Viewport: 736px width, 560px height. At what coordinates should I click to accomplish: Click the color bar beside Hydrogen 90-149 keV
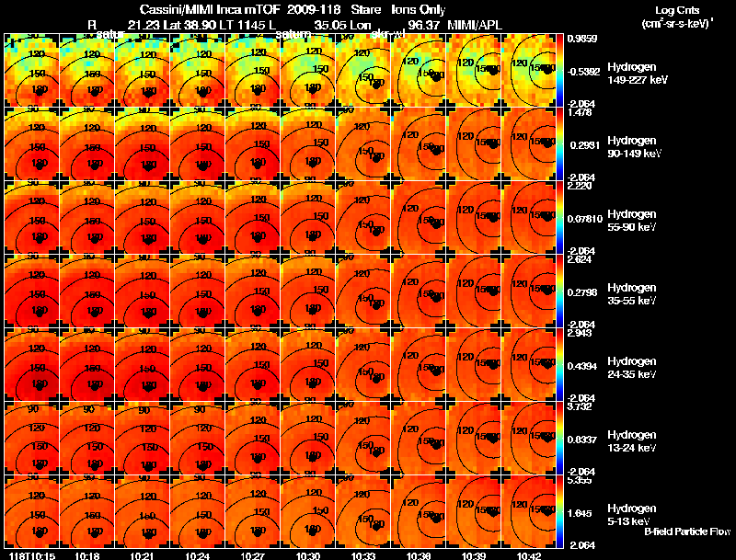coord(559,144)
